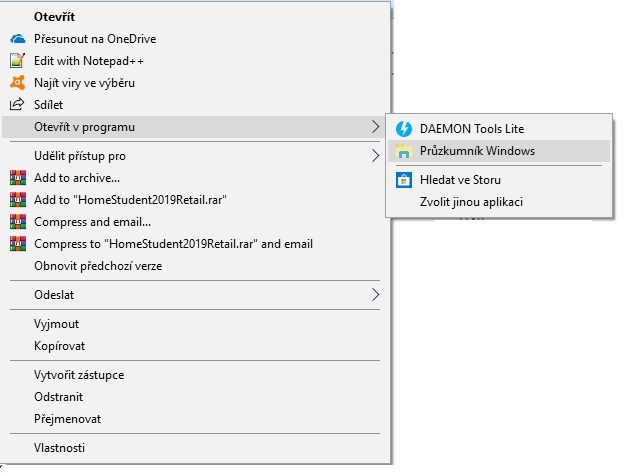Click the Průzkumník Windows folder icon
The image size is (625, 475).
404,151
